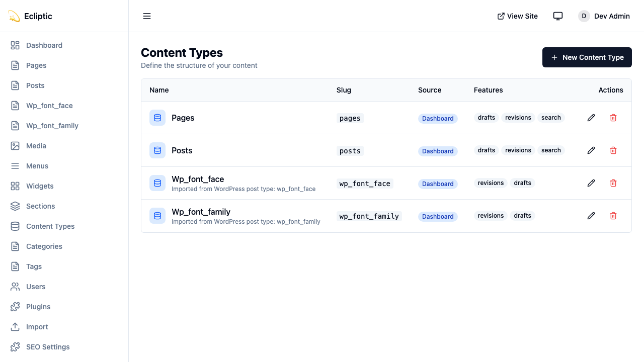Select the Wp_font_family row name
The image size is (644, 362).
[201, 212]
